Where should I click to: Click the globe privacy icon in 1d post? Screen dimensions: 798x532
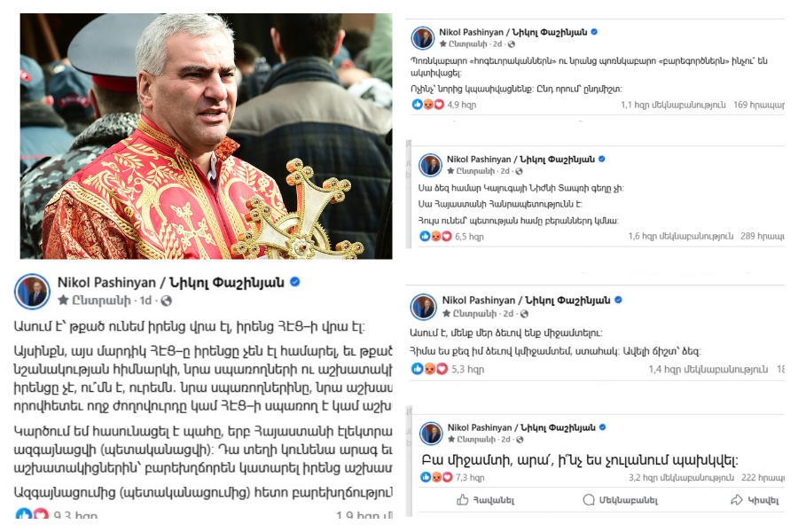pyautogui.click(x=167, y=301)
